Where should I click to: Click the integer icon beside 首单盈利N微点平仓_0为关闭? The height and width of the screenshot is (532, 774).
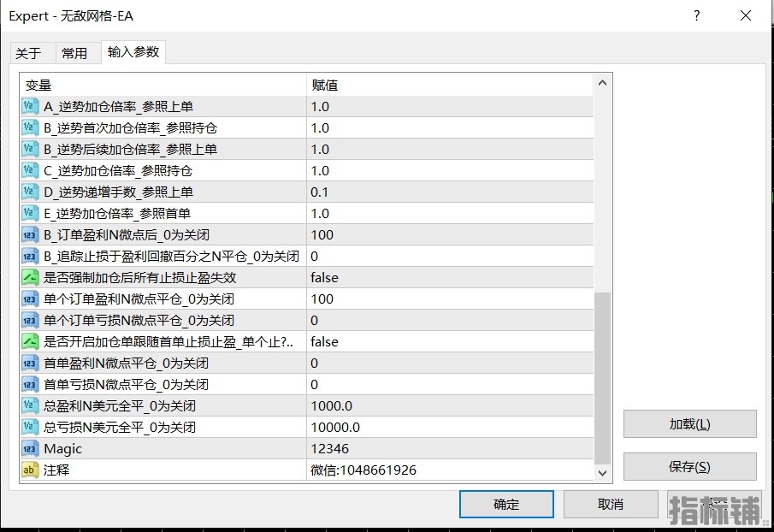tap(30, 364)
